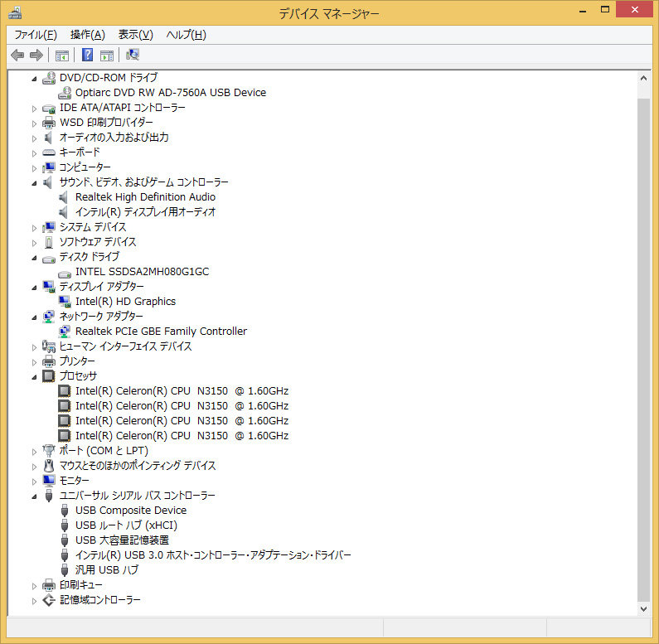Click the コンピューター category icon
Screen dimensions: 659x644
pyautogui.click(x=49, y=167)
